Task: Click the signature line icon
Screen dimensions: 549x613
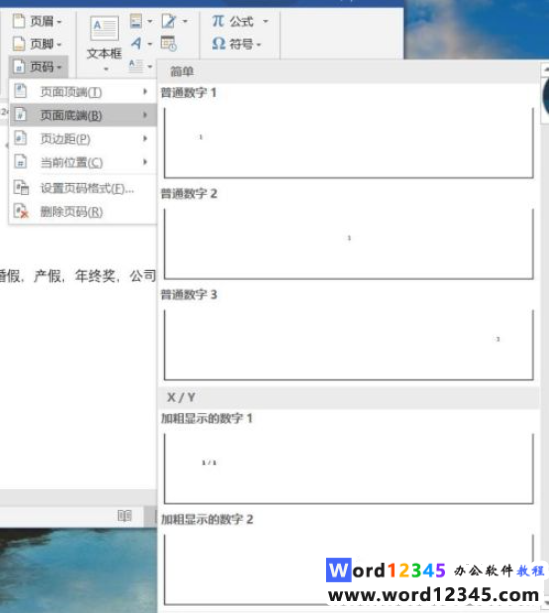Action: 169,21
